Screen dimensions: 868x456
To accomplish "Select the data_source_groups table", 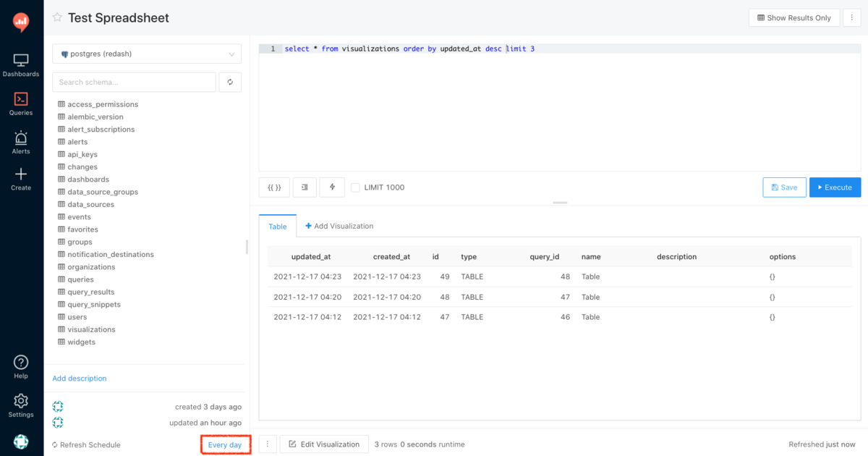I will click(x=103, y=192).
